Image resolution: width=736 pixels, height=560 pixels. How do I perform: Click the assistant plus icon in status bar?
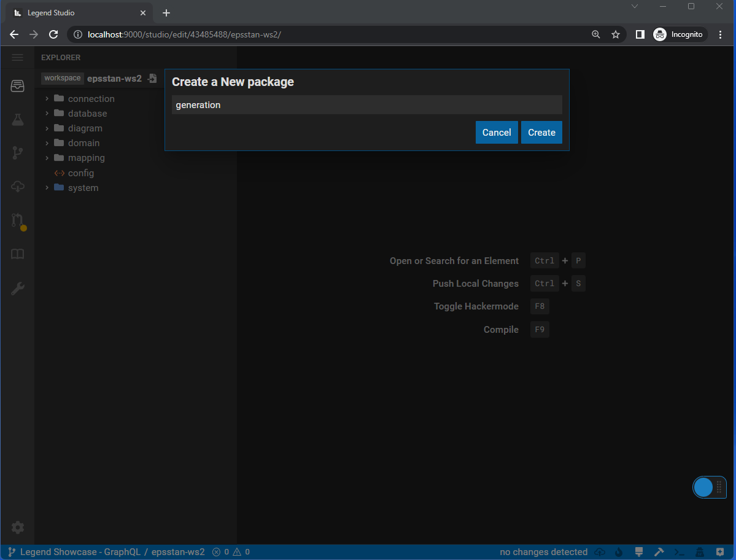click(x=720, y=552)
